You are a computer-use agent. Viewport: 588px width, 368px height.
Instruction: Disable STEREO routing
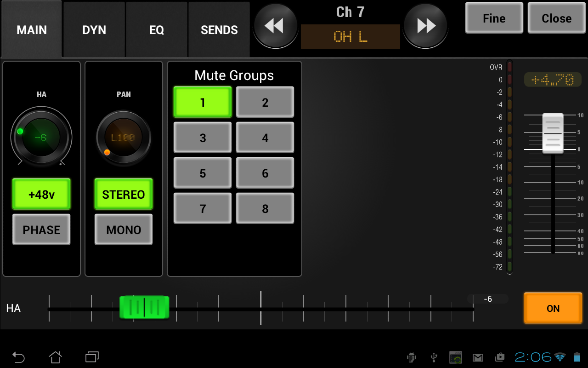pos(124,194)
